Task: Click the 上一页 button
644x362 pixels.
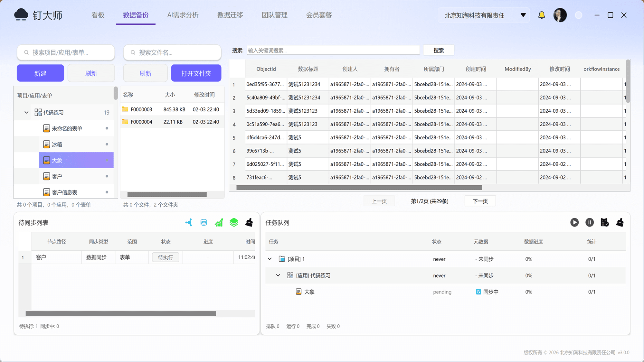Action: (x=379, y=201)
